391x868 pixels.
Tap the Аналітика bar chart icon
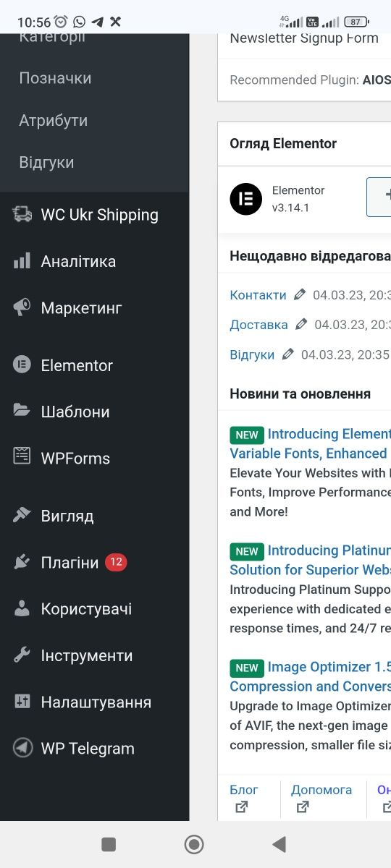pyautogui.click(x=22, y=261)
